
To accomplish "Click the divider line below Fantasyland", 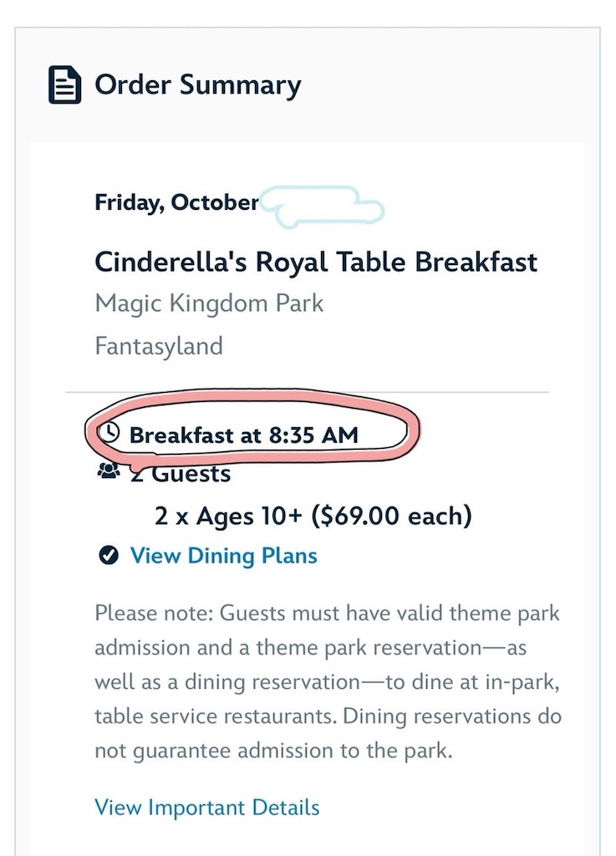I will coord(307,391).
